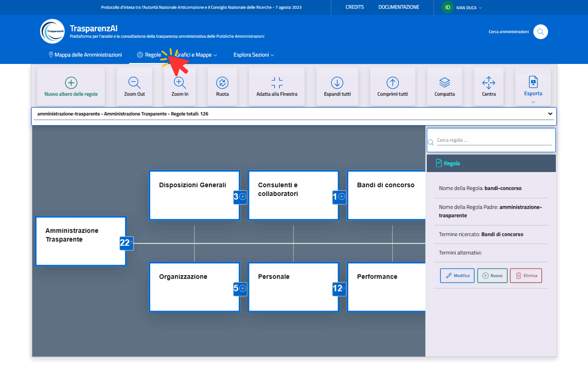Screen dimensions: 588x368
Task: Collapse all nodes with Comprimi tutti
Action: click(392, 83)
